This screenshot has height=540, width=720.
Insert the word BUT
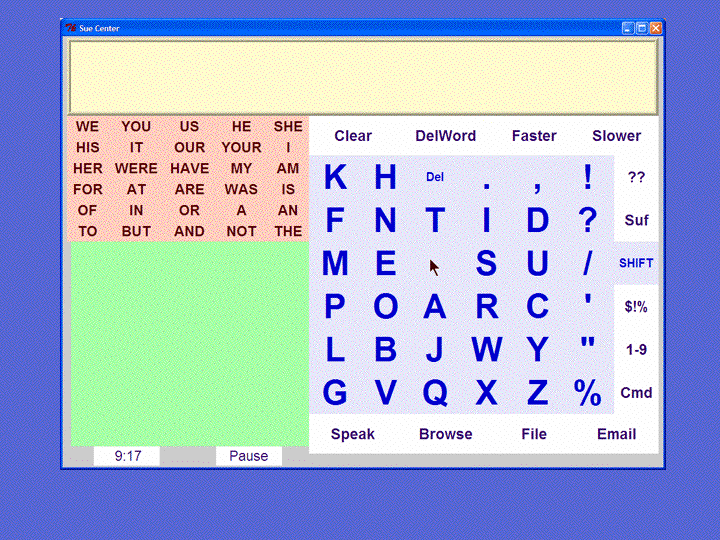(x=136, y=231)
